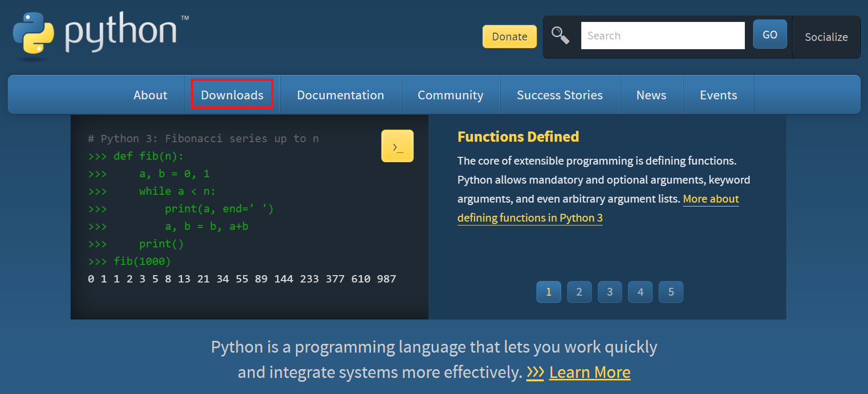Open the Documentation menu
The image size is (868, 394).
point(340,94)
